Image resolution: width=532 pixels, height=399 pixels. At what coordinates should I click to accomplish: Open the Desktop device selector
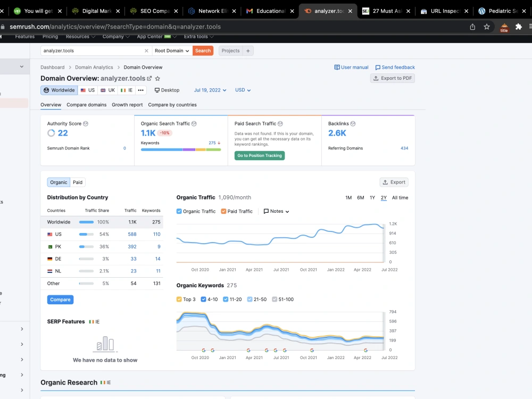click(x=167, y=90)
